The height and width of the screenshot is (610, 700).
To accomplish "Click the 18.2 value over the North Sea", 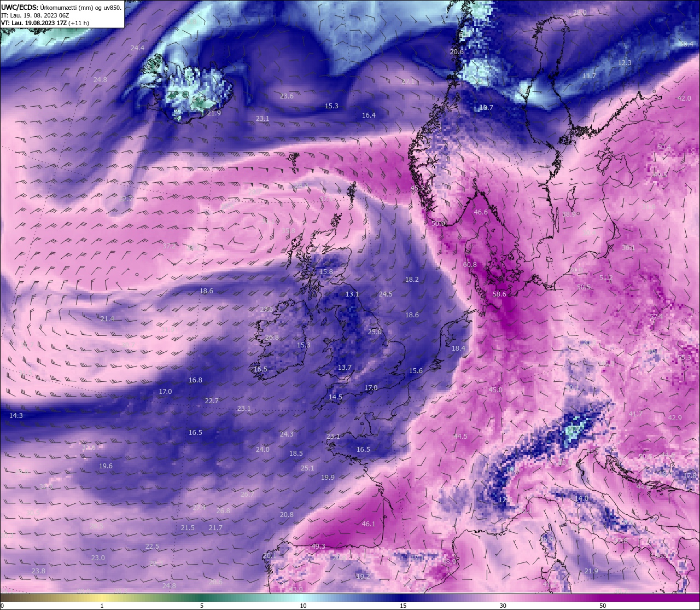I will [412, 280].
